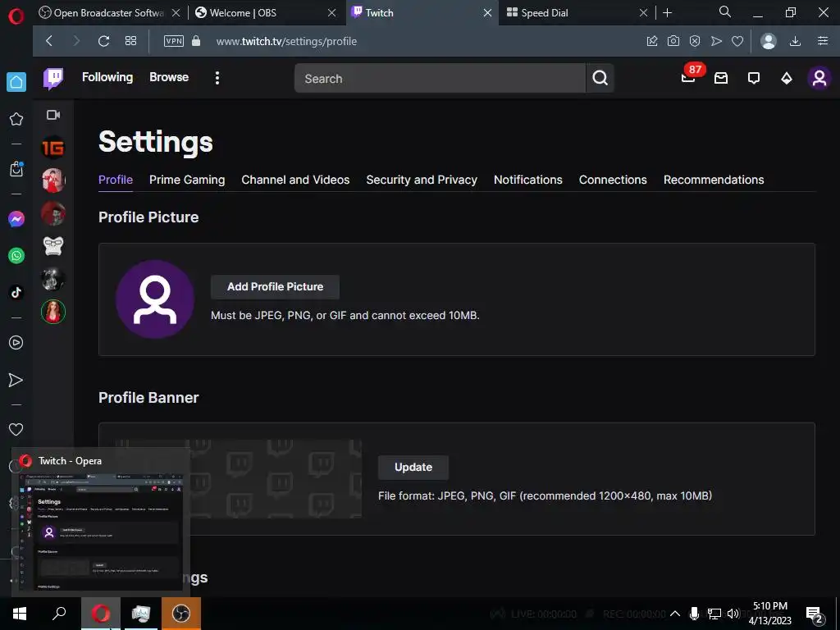Open the green-ringed red-haired channel avatar
The image size is (840, 630).
53,312
